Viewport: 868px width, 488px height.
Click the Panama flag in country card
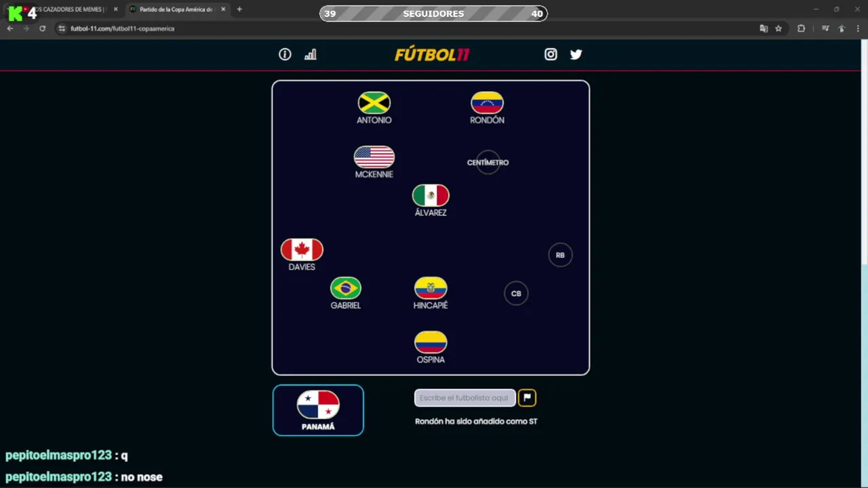[318, 405]
